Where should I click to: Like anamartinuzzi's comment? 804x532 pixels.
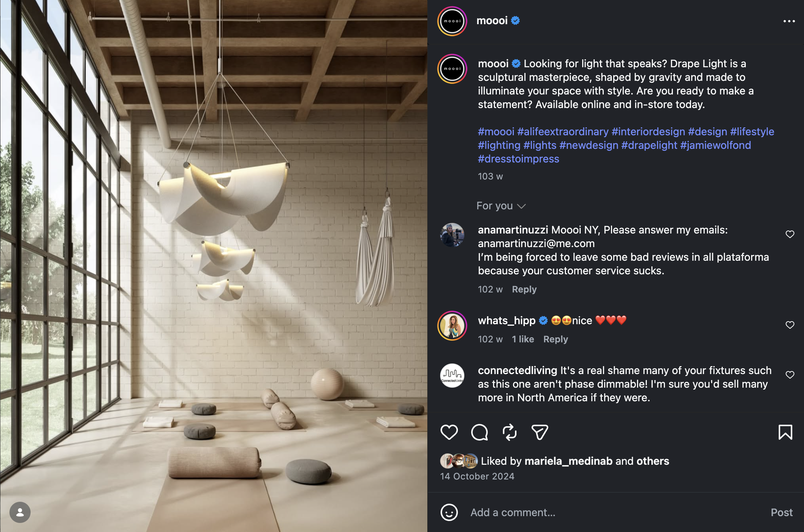(x=790, y=234)
